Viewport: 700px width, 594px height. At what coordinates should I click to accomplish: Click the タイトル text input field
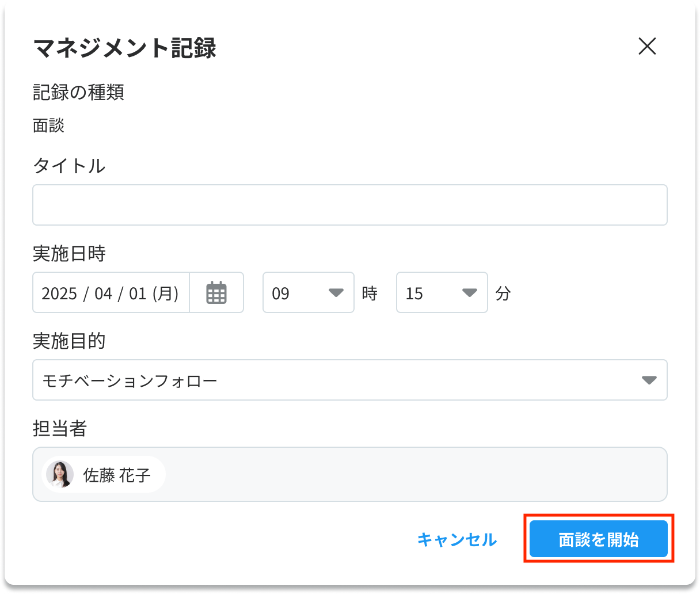[x=350, y=205]
